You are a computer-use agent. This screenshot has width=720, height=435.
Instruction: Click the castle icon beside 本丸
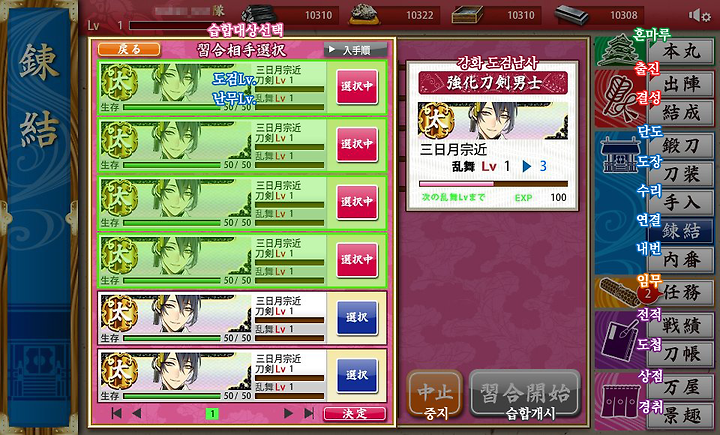tap(618, 51)
